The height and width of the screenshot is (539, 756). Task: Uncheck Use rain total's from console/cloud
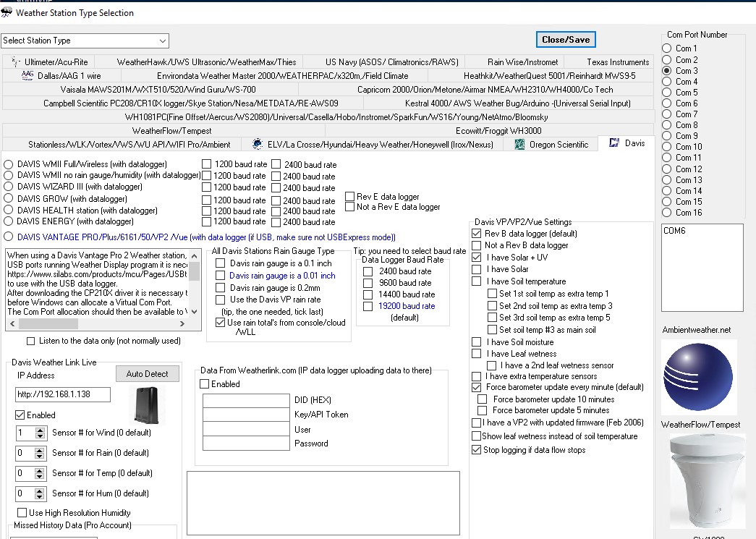(221, 323)
